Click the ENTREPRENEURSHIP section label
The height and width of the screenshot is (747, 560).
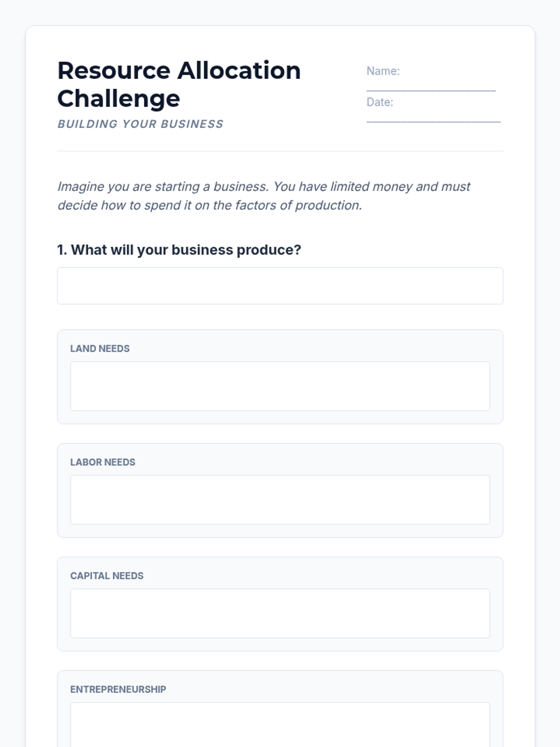click(x=118, y=689)
